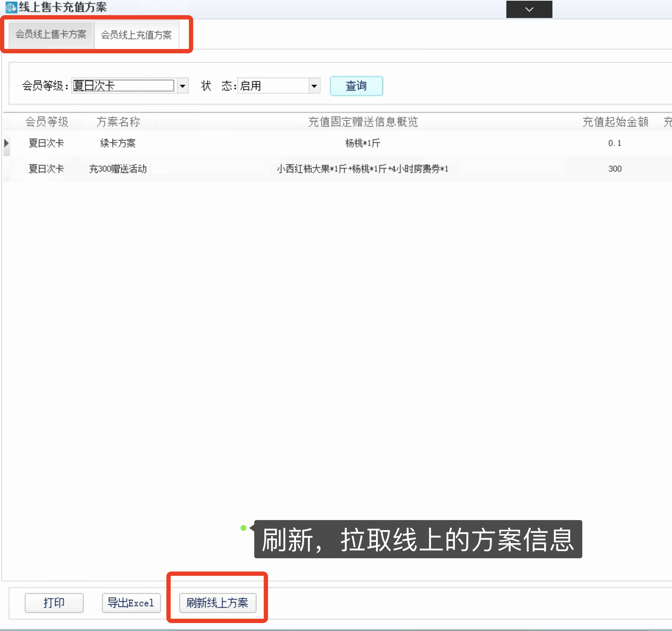
Task: Click the dark chevron-down collapse button at top
Action: [529, 9]
